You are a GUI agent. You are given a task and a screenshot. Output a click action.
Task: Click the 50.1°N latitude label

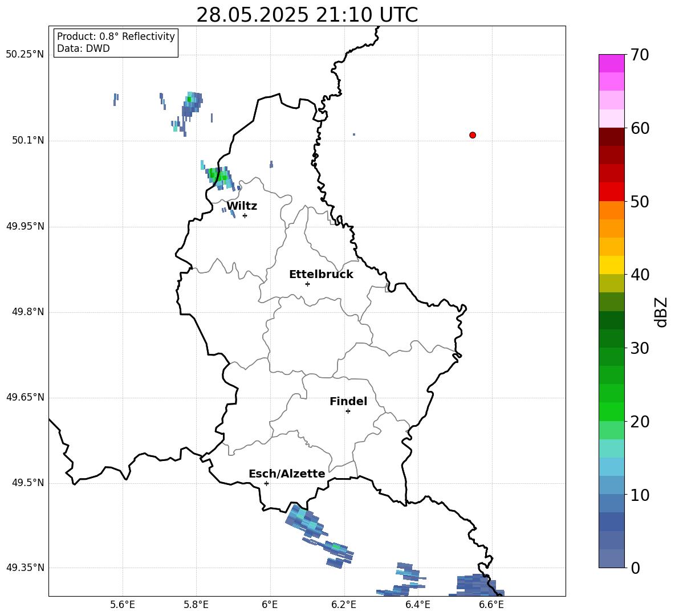pyautogui.click(x=28, y=140)
